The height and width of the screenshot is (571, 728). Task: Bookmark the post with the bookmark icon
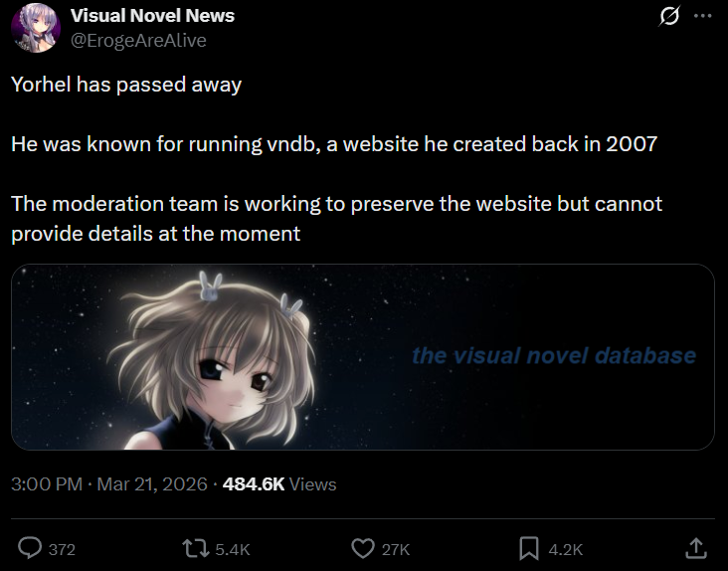(x=529, y=549)
